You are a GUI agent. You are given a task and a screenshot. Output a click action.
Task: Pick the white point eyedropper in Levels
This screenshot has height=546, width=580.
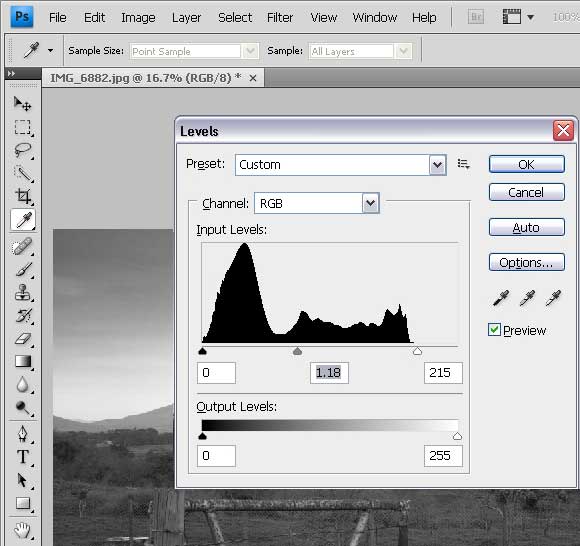[553, 298]
